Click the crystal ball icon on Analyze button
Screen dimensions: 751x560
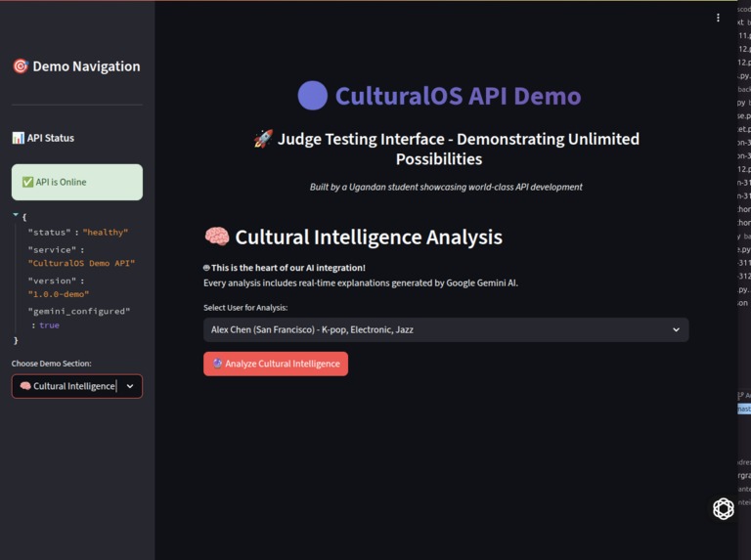point(217,364)
